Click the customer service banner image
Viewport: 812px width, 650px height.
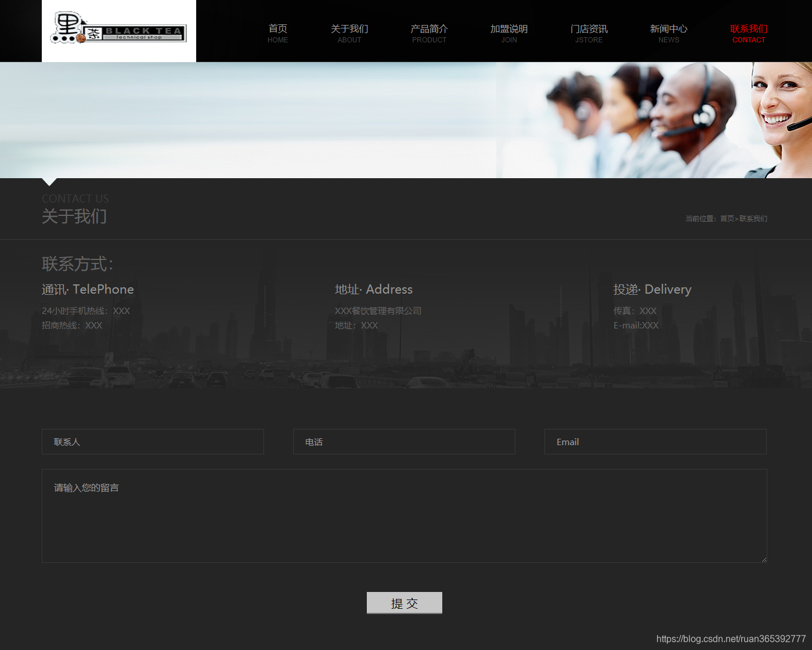(x=406, y=120)
